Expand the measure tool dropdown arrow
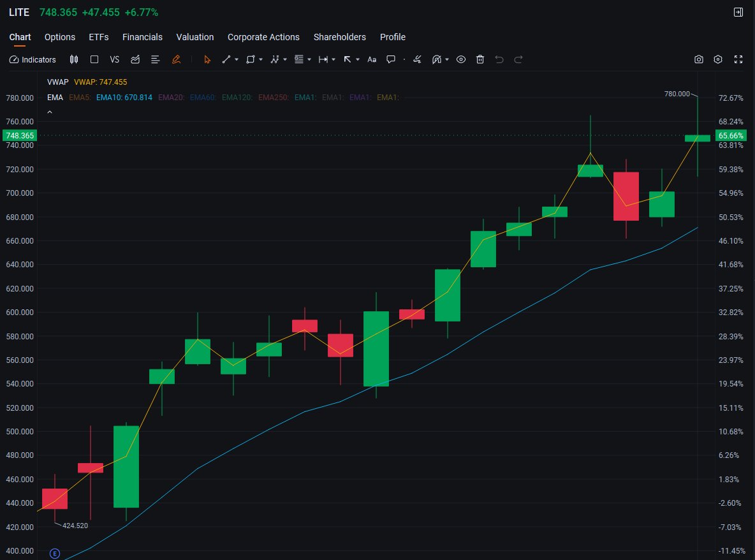The width and height of the screenshot is (755, 560). pyautogui.click(x=334, y=60)
